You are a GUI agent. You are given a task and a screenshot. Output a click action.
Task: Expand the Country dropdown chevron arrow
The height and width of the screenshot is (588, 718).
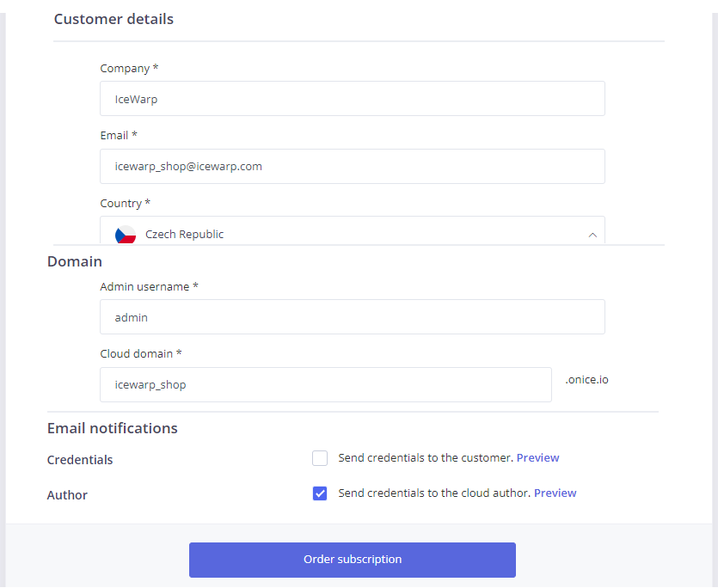[x=592, y=234]
